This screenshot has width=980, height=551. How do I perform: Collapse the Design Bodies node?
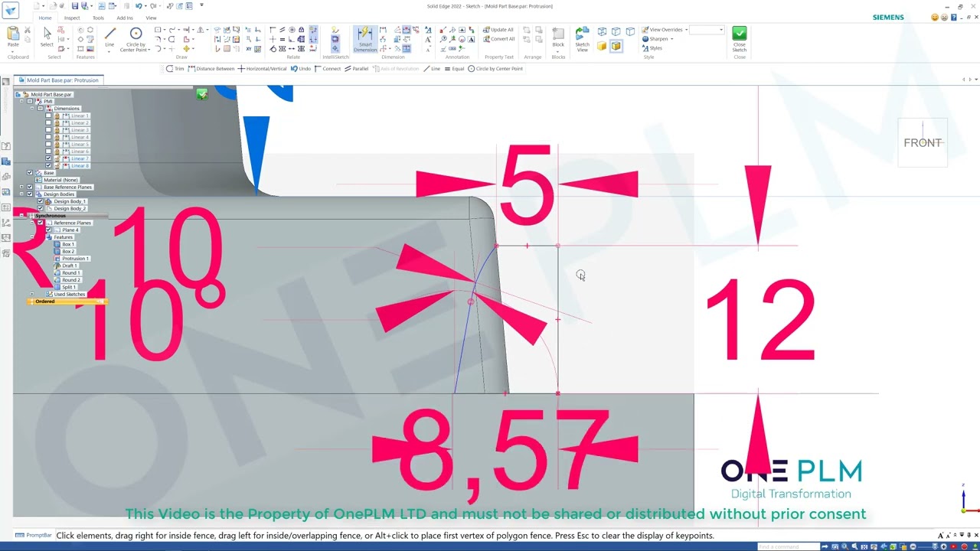pos(21,194)
